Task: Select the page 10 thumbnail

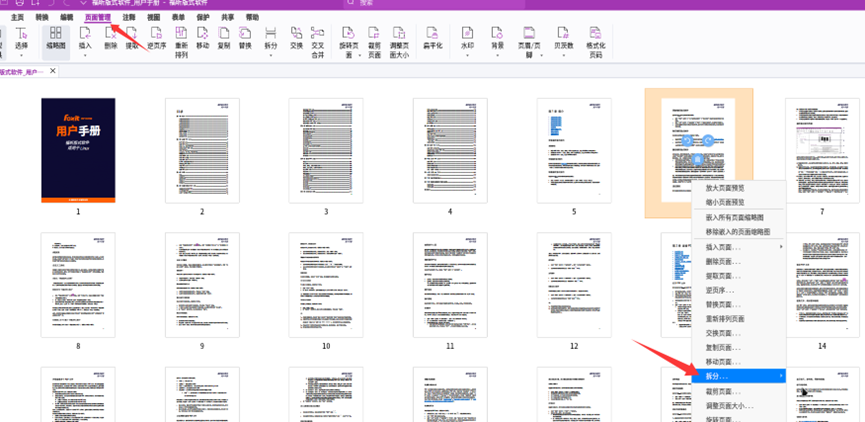Action: 325,285
